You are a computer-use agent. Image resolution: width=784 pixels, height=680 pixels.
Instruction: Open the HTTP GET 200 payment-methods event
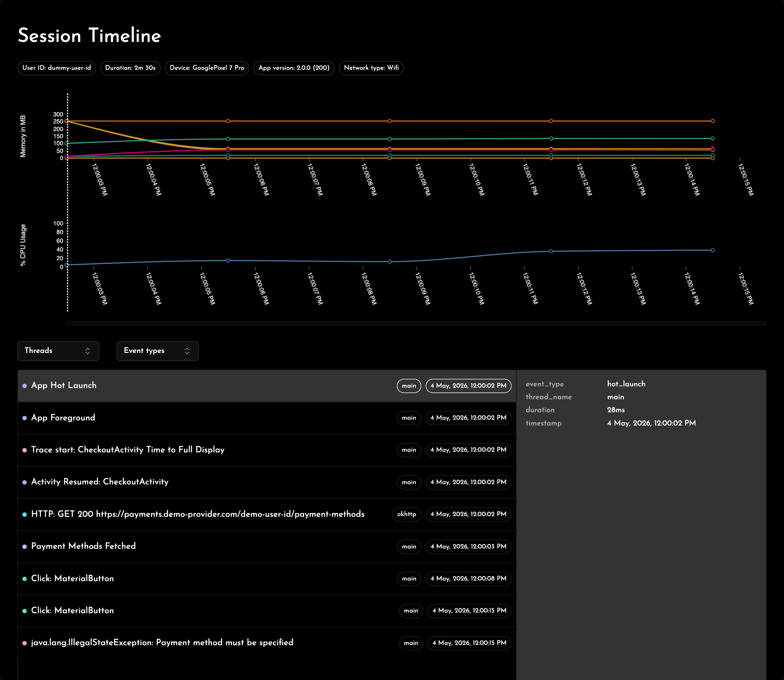[267, 514]
